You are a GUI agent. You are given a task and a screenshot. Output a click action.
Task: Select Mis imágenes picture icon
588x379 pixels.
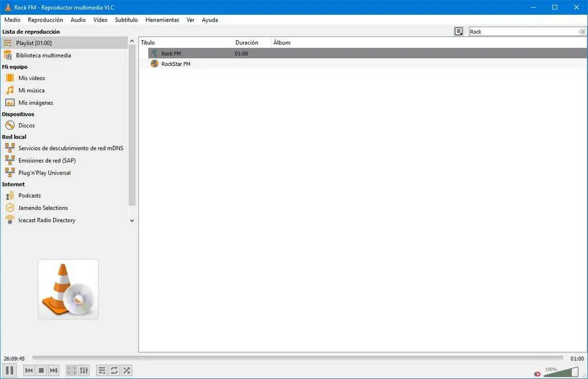pyautogui.click(x=10, y=103)
